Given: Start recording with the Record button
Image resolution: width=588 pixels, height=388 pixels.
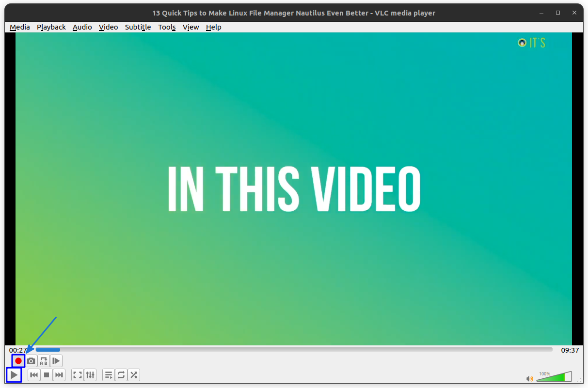Looking at the screenshot, I should [18, 360].
